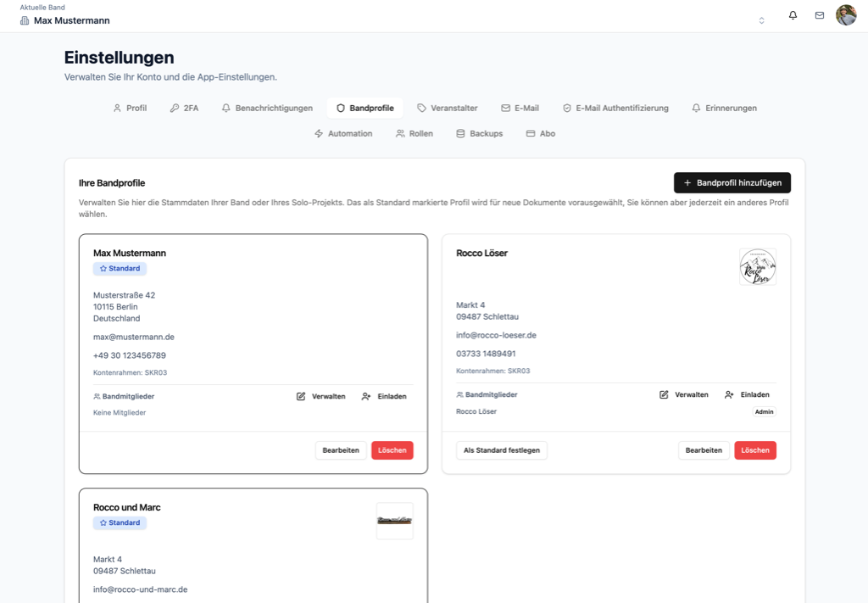The height and width of the screenshot is (603, 868).
Task: Click the Rocco Löser logo thumbnail
Action: coord(757,267)
